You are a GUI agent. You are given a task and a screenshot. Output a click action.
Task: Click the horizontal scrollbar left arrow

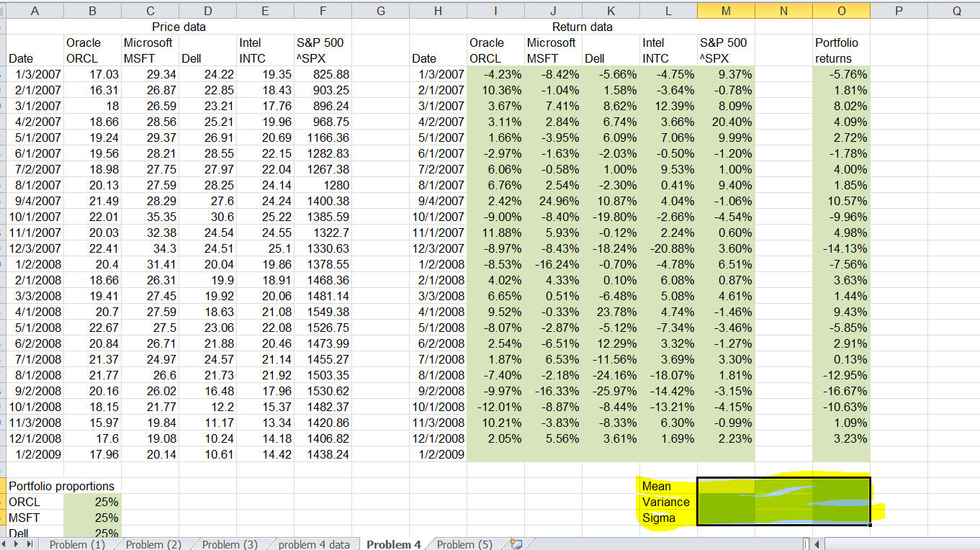[817, 545]
